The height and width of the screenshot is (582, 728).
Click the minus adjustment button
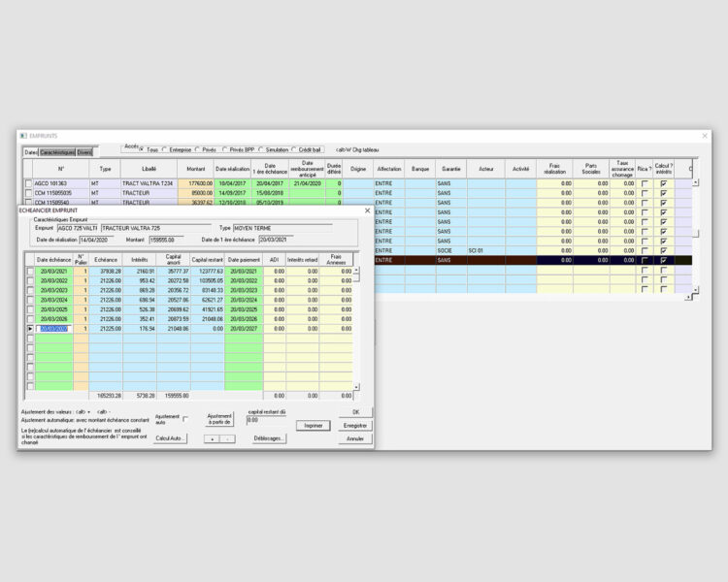pos(227,438)
